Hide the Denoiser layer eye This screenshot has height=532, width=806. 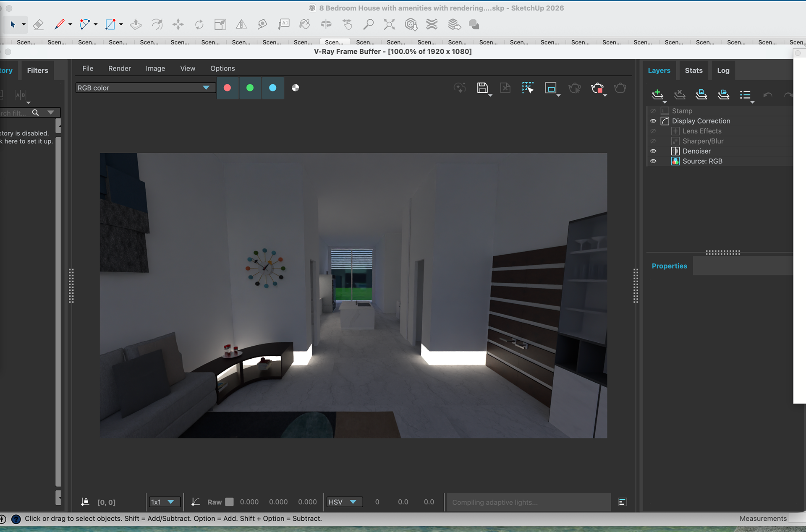[x=653, y=151]
